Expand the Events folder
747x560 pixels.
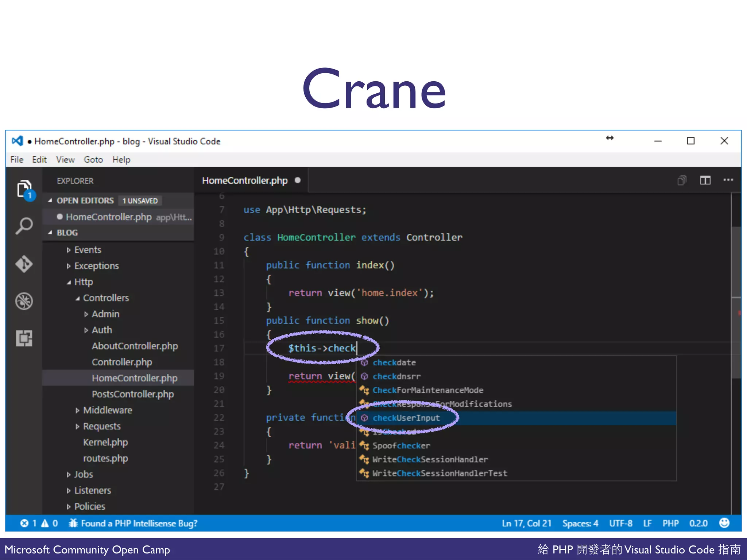(69, 250)
